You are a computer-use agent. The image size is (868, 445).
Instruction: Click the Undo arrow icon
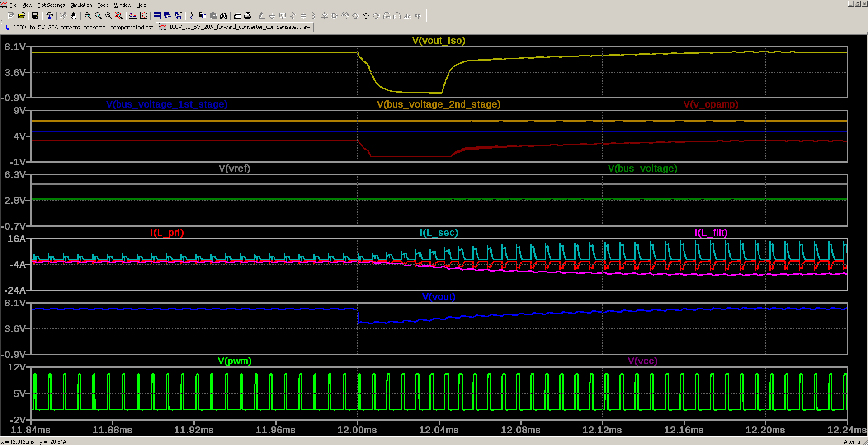(366, 16)
